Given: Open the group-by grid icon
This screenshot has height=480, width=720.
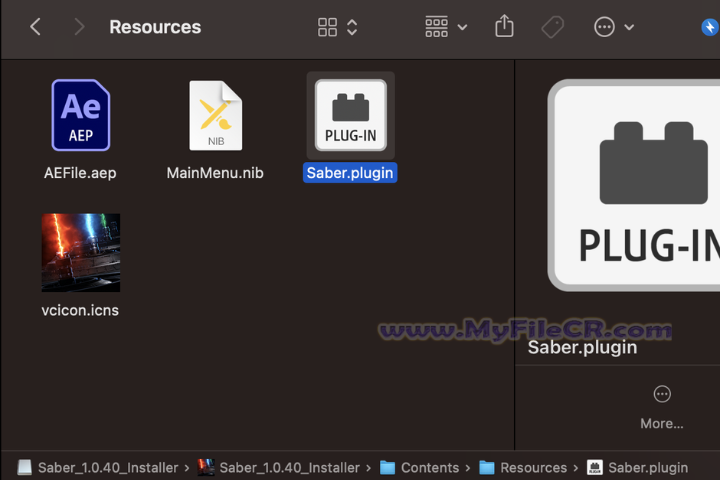Looking at the screenshot, I should [436, 27].
